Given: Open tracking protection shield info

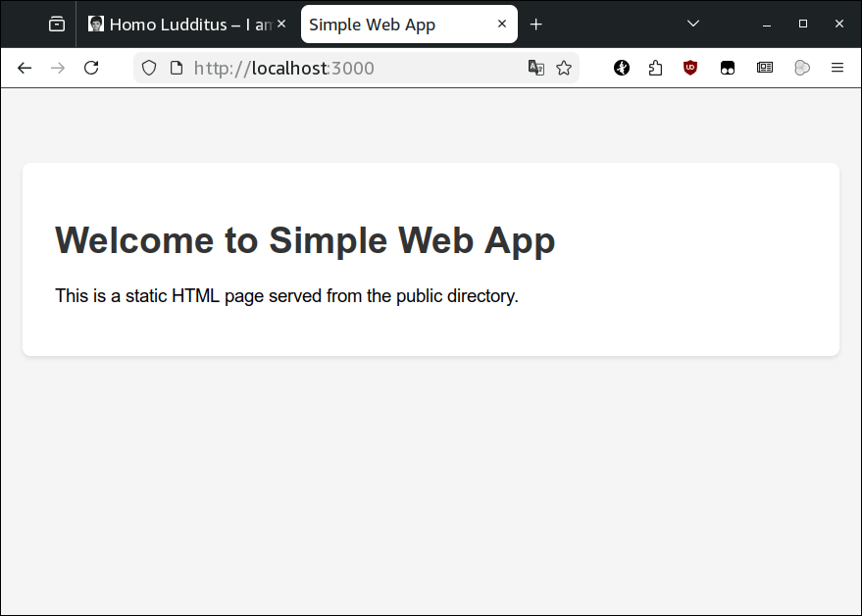Looking at the screenshot, I should click(x=149, y=68).
